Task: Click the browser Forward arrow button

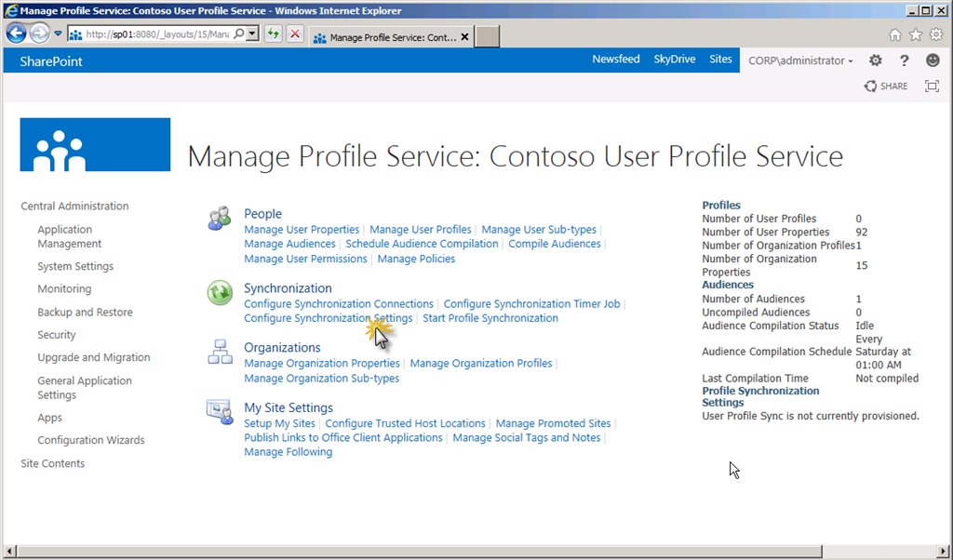Action: pyautogui.click(x=39, y=33)
